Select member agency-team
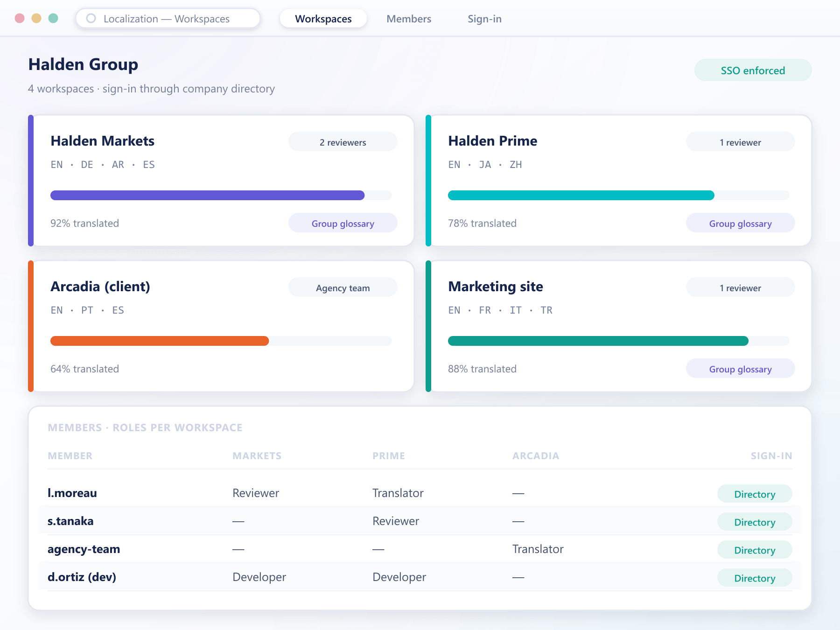Viewport: 840px width, 630px height. [x=84, y=549]
